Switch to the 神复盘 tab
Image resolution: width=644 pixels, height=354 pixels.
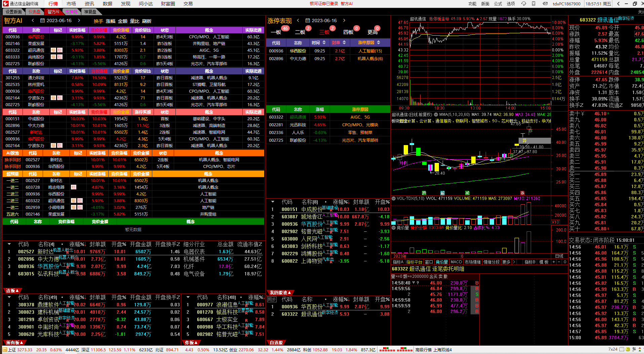90,12
